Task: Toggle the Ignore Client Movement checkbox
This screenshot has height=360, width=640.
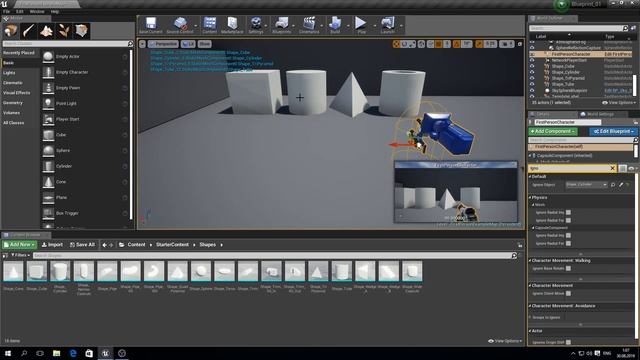Action: 569,293
